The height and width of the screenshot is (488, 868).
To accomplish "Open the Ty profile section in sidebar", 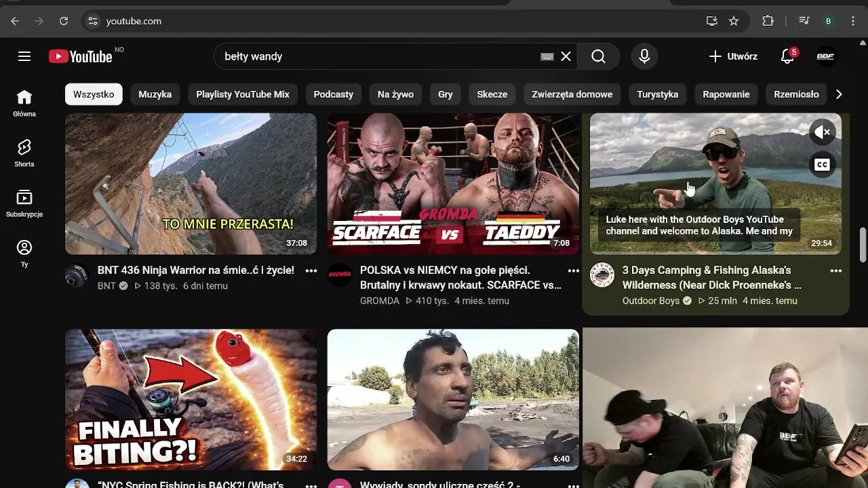I will tap(24, 253).
